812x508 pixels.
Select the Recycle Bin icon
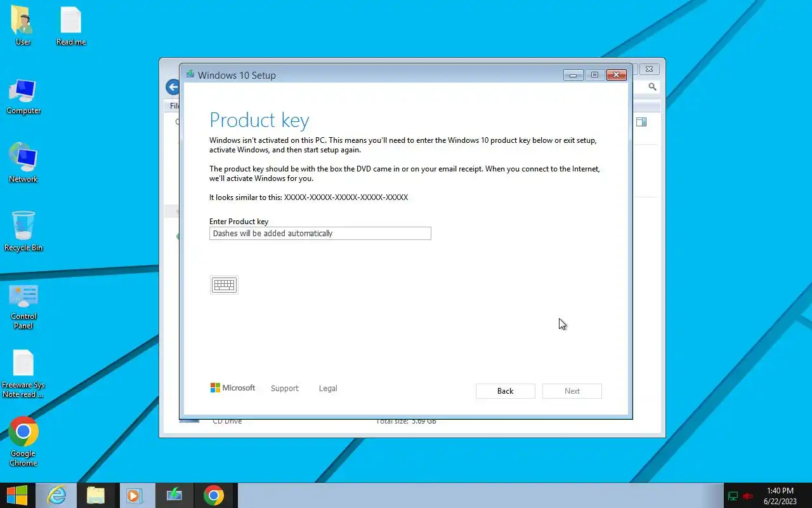23,231
